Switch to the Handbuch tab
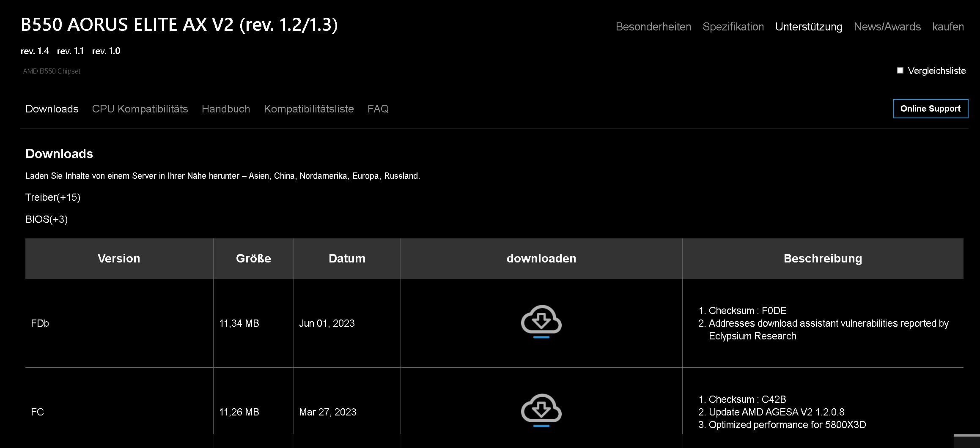980x448 pixels. [226, 109]
